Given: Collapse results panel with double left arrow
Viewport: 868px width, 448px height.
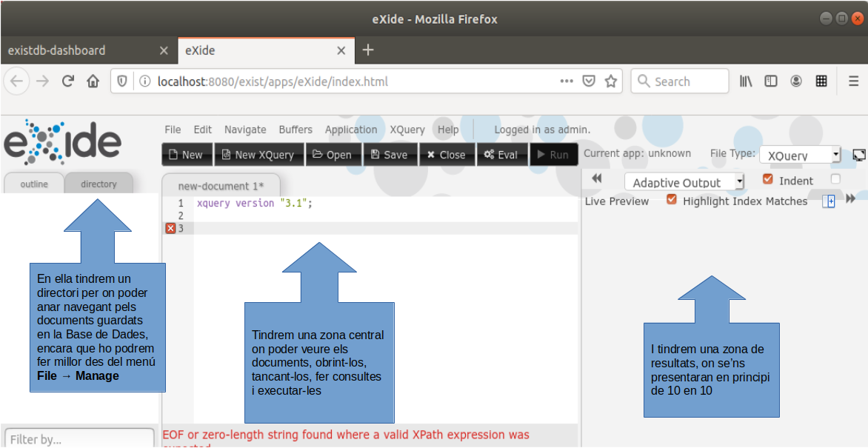Looking at the screenshot, I should (x=597, y=178).
